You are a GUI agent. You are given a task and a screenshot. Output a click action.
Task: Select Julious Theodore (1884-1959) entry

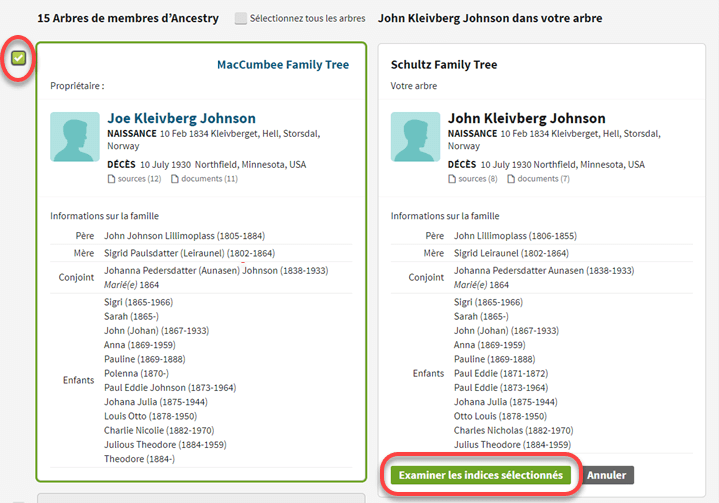tap(165, 444)
